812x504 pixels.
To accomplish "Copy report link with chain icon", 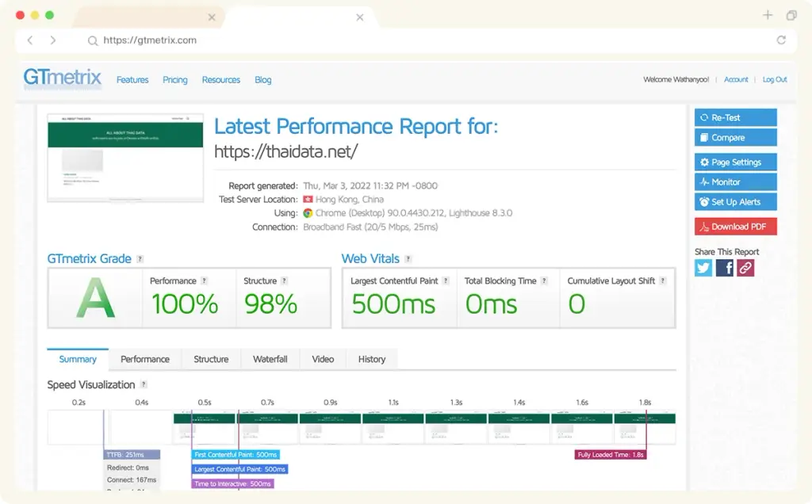I will click(x=745, y=268).
